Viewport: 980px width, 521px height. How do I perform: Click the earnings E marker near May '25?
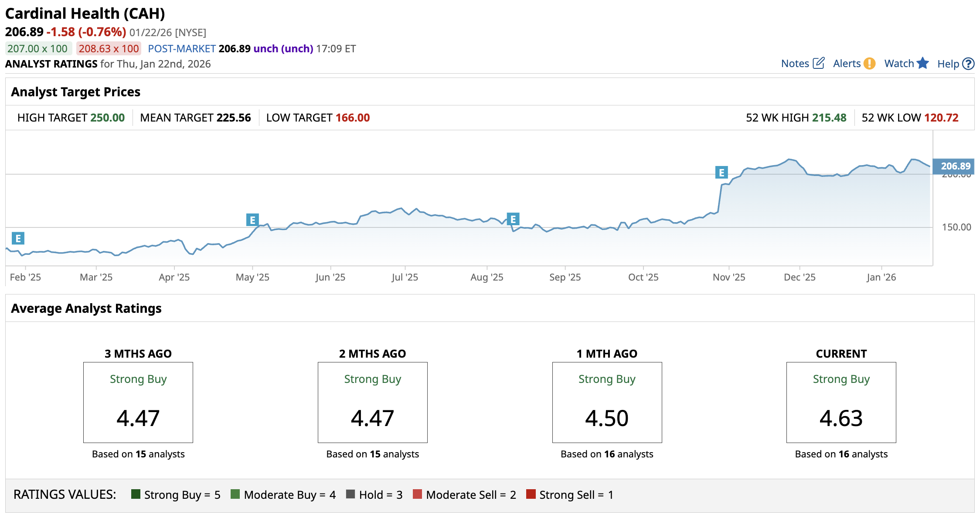[x=252, y=220]
